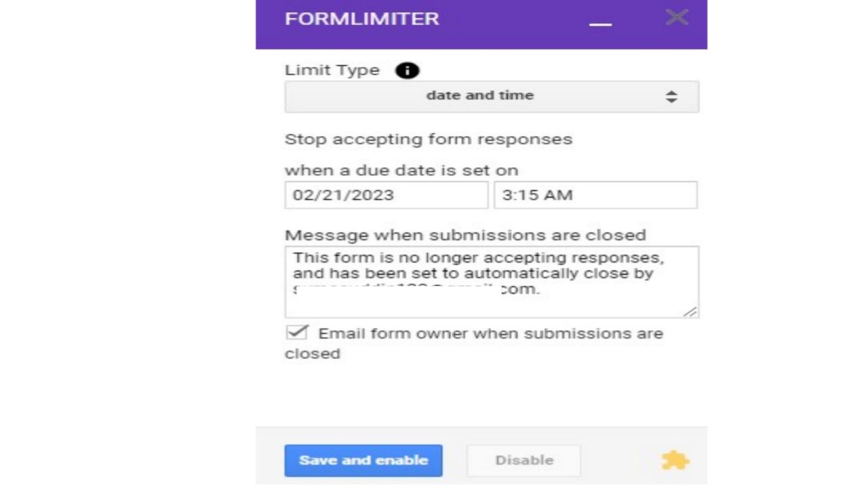Select the yellow extension icon near Disable

tap(675, 460)
